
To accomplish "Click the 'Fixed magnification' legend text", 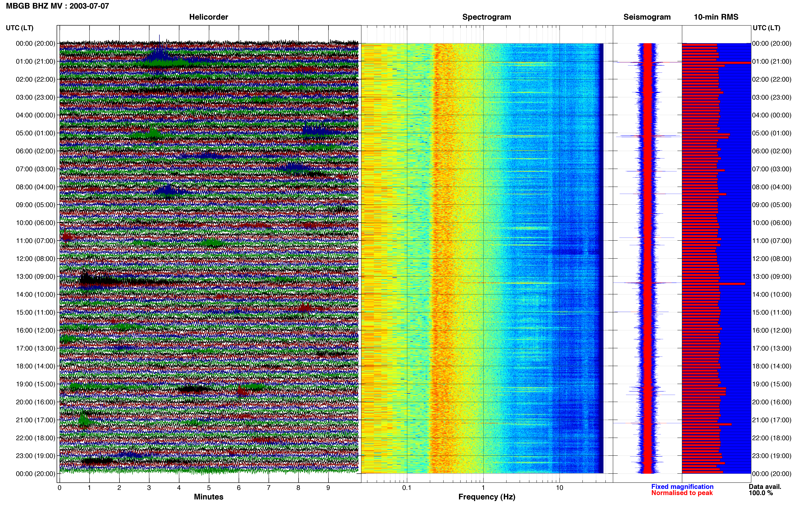I will click(x=682, y=487).
